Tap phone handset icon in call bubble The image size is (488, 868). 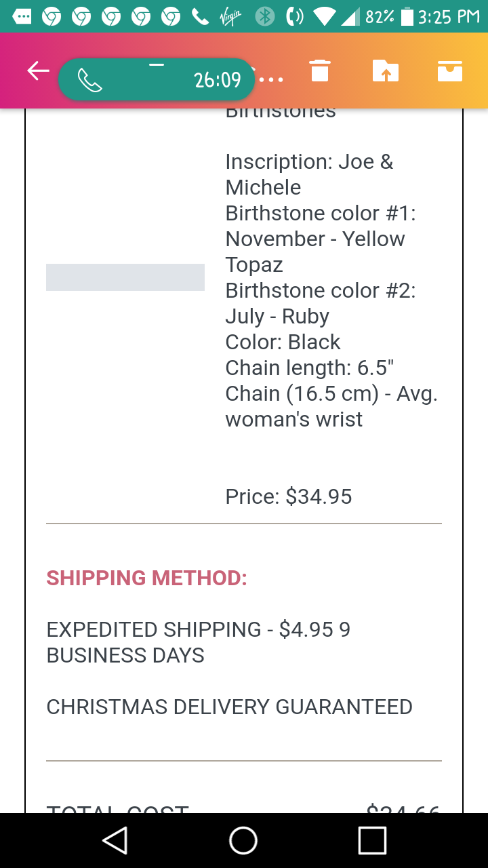(x=89, y=80)
